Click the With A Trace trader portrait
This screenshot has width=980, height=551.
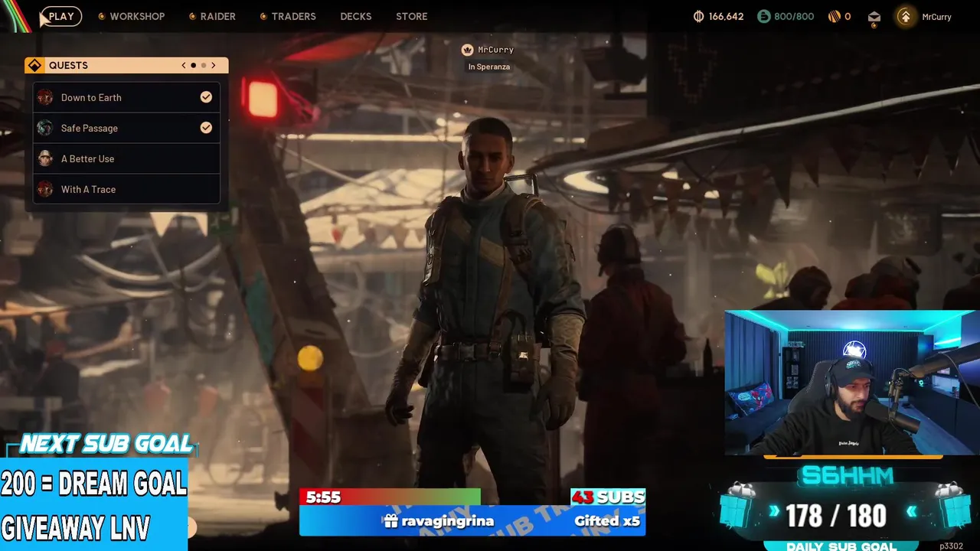[45, 189]
